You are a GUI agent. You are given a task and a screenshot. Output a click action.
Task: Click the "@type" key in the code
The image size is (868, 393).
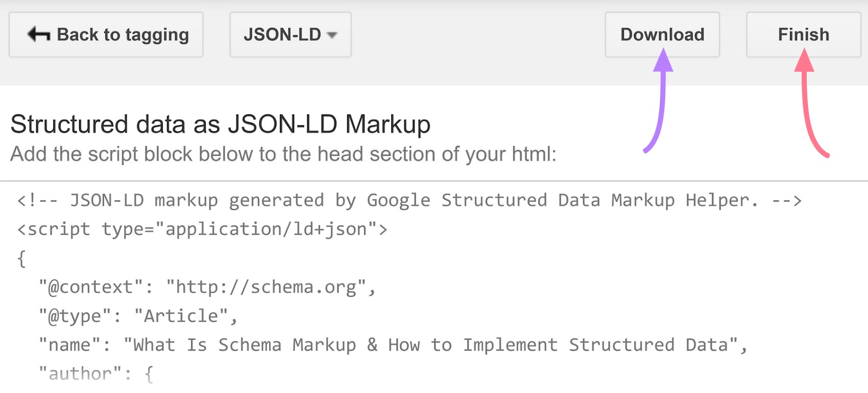click(x=75, y=316)
